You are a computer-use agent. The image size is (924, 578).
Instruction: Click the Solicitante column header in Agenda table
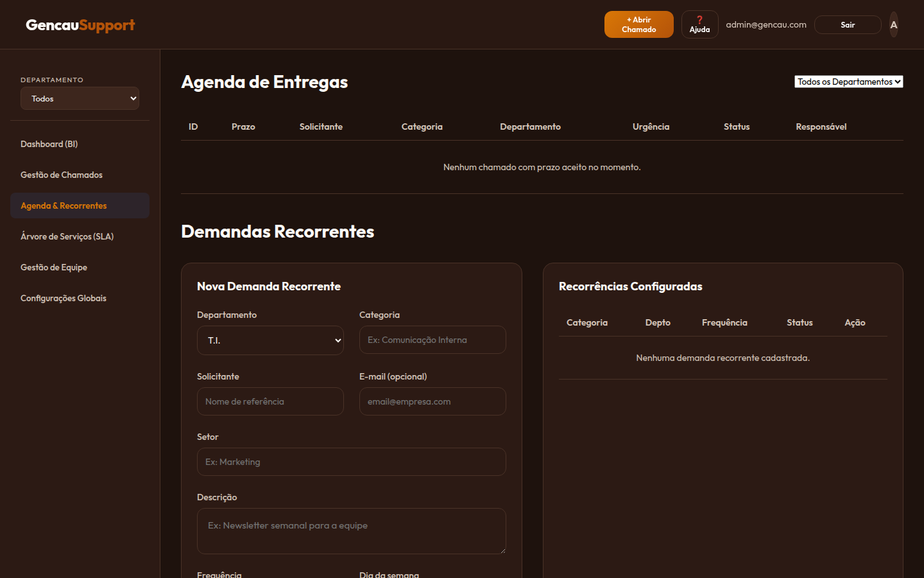coord(321,127)
